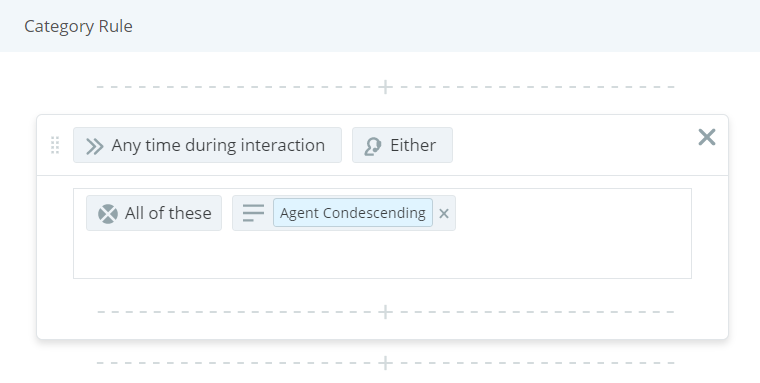Add a rule block below the card via plus
Viewport: 760px width, 383px height.
(x=385, y=363)
